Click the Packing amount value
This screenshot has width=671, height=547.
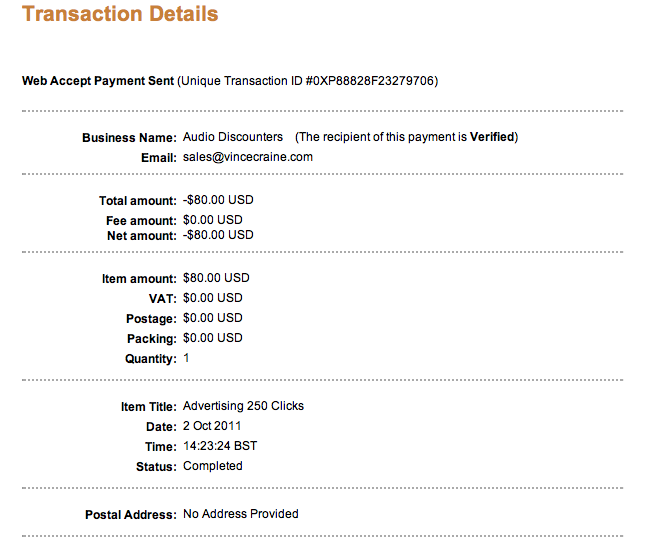click(x=213, y=338)
